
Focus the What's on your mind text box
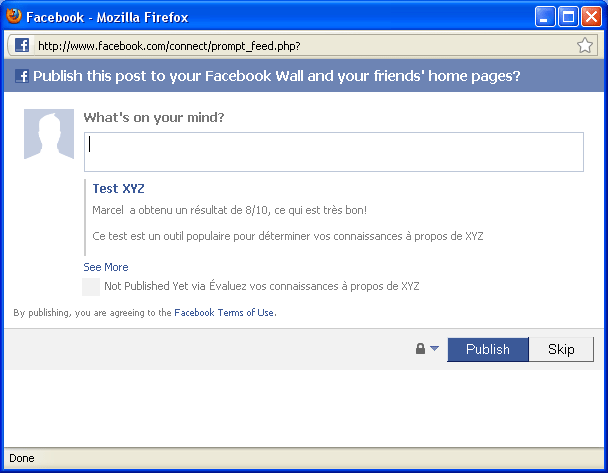coord(334,152)
